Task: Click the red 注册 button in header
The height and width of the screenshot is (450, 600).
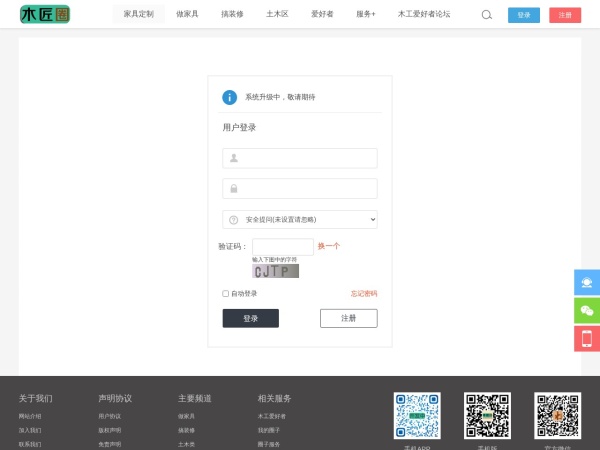Action: (x=565, y=15)
